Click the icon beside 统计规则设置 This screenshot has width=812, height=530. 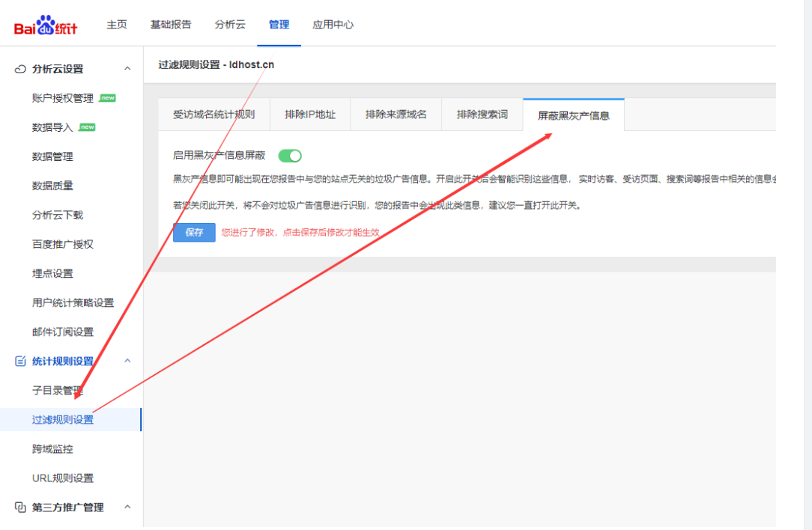21,362
